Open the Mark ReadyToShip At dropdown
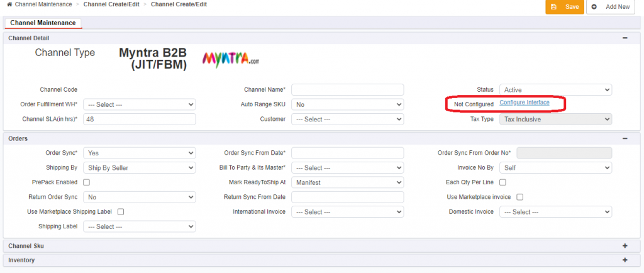This screenshot has height=273, width=644. (347, 182)
